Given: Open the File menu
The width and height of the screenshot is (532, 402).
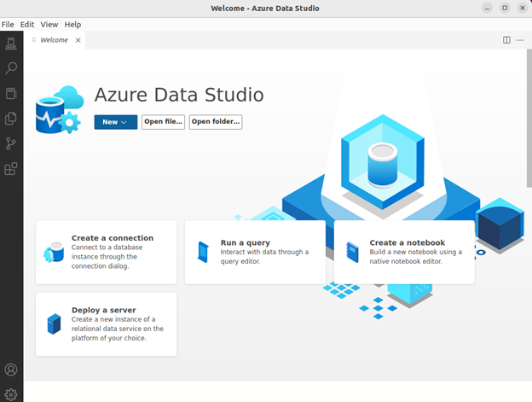Looking at the screenshot, I should (8, 25).
